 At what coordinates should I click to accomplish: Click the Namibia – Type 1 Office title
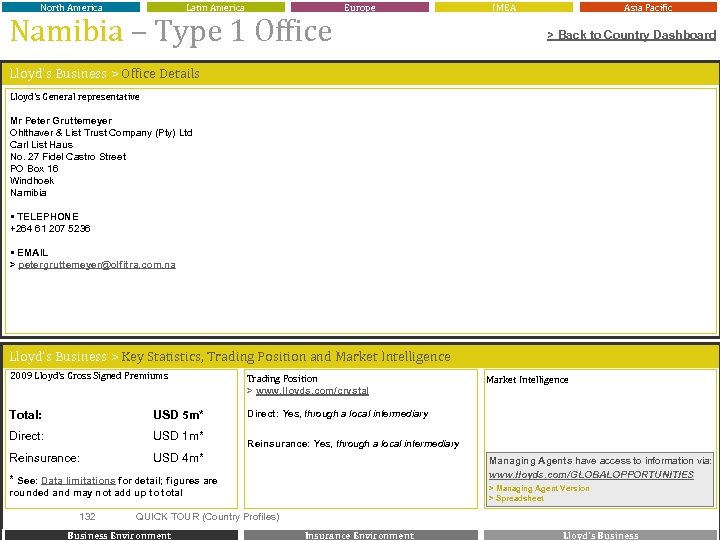click(171, 31)
